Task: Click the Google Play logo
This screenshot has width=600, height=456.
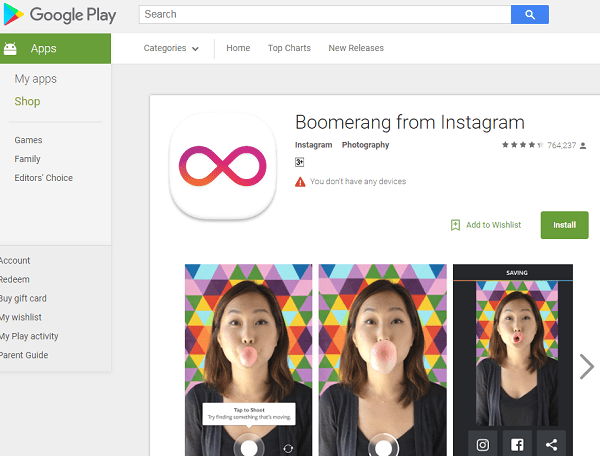Action: point(59,15)
